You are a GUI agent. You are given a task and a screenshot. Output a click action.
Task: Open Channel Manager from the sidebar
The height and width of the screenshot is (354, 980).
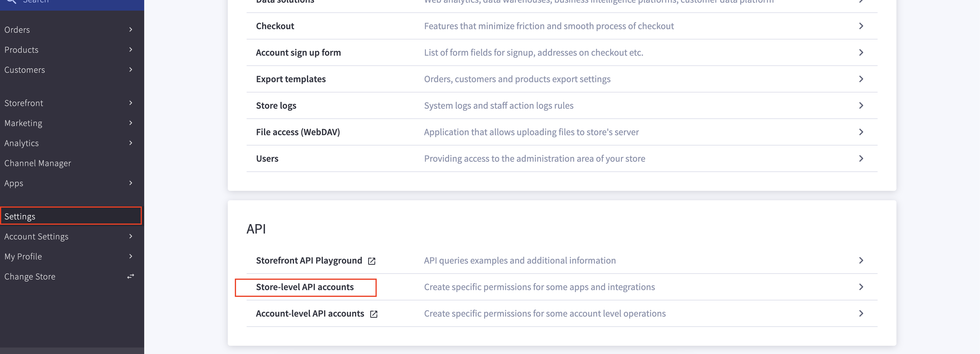pos(38,163)
